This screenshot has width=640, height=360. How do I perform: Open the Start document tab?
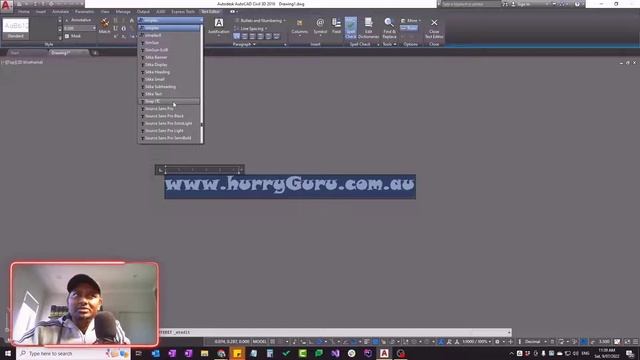pos(16,53)
